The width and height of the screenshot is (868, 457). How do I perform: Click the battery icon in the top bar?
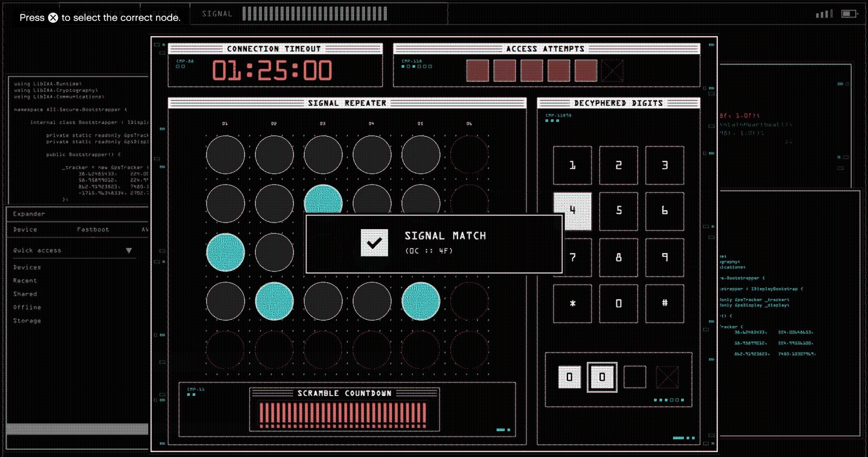pos(849,14)
